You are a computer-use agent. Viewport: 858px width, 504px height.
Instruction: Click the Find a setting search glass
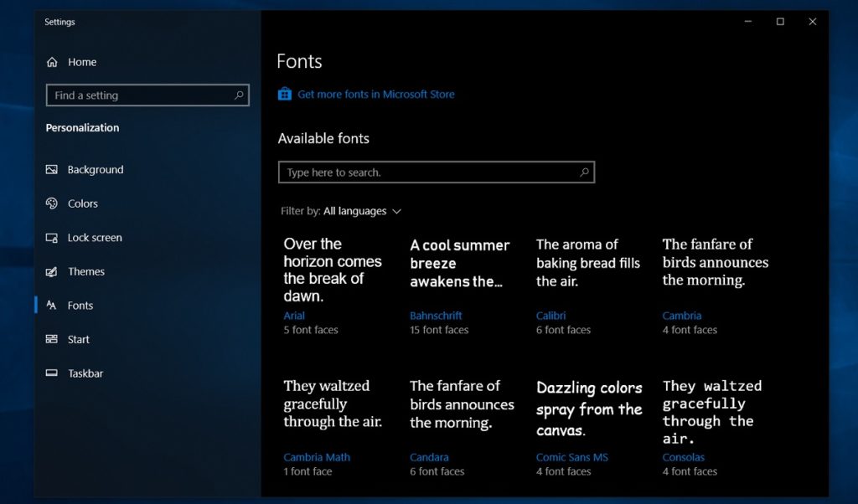tap(239, 95)
